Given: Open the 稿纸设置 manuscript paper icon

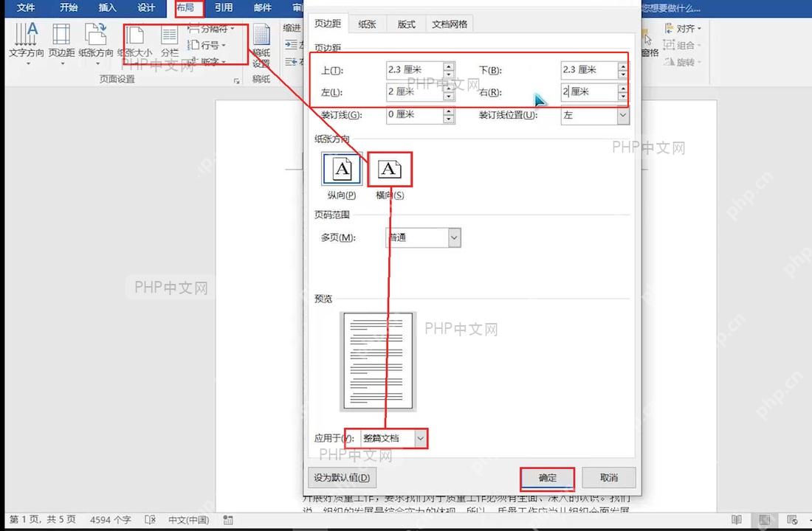Looking at the screenshot, I should [x=261, y=46].
